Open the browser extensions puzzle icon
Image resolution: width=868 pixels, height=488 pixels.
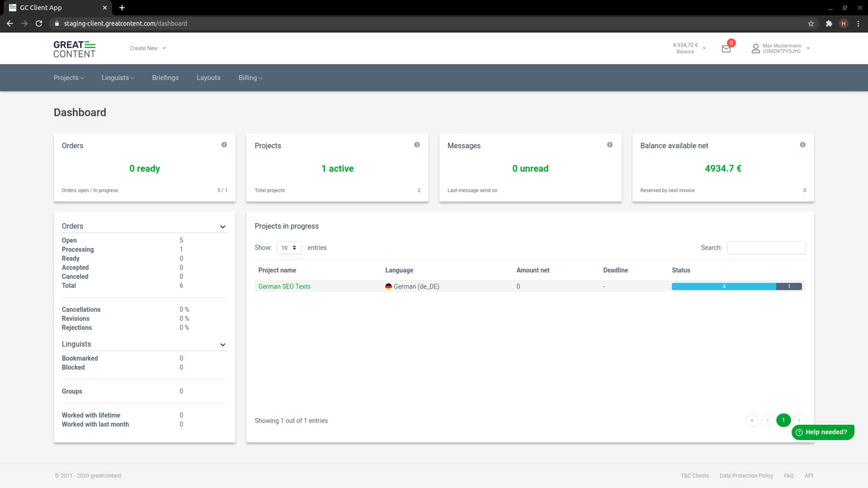pyautogui.click(x=829, y=23)
